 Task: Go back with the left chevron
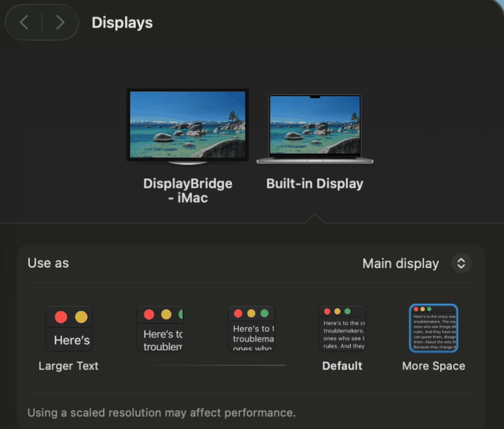tap(24, 22)
